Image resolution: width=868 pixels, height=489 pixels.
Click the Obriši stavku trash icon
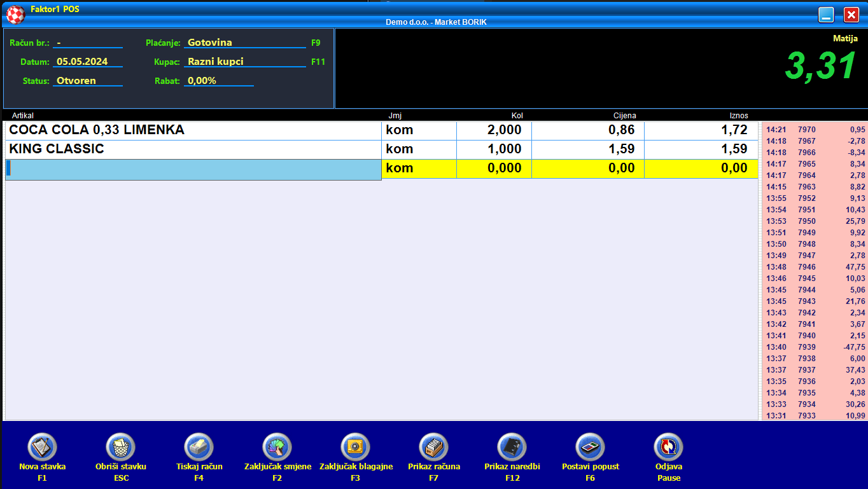(120, 447)
